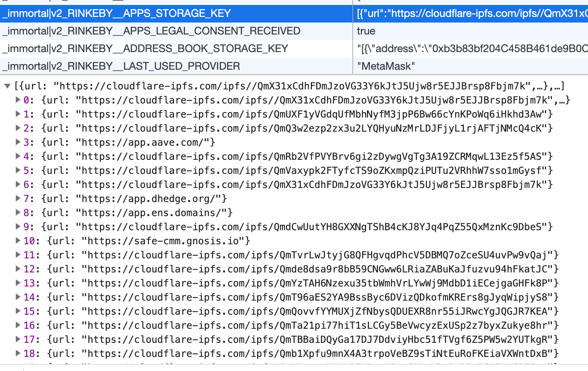
Task: Click url string ending in NMcQ4cK
Action: 312,128
